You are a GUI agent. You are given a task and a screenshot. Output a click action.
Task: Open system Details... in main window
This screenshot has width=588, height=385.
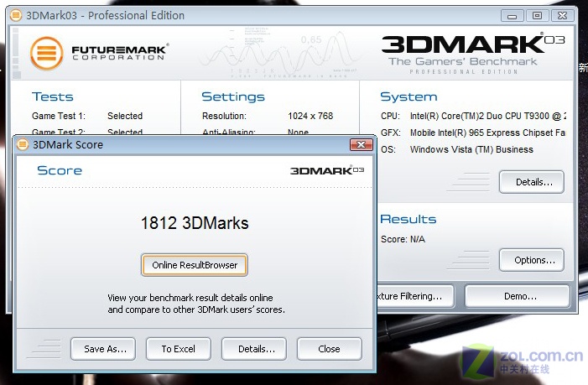(532, 182)
